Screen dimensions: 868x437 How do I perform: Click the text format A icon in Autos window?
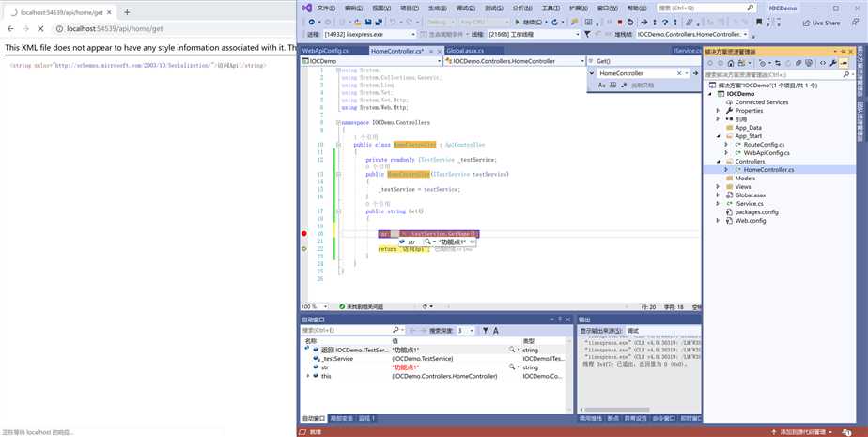[495, 330]
